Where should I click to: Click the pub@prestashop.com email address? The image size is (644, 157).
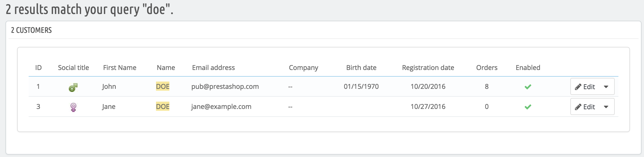click(225, 87)
